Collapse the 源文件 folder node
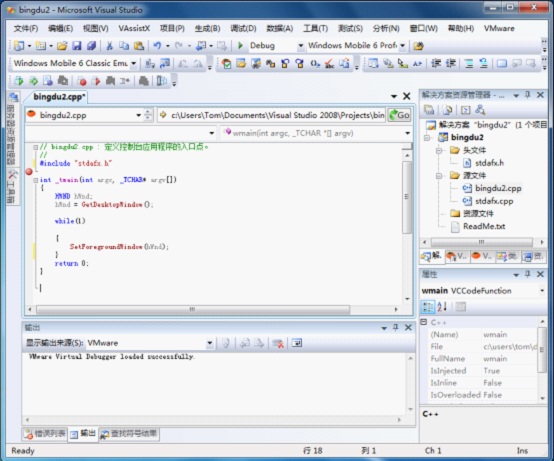554x461 pixels. (439, 176)
